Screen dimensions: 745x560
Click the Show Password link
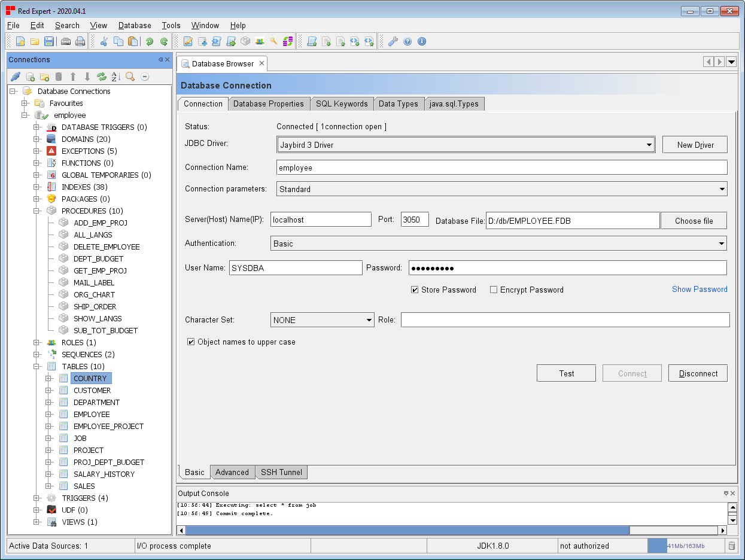pos(700,289)
